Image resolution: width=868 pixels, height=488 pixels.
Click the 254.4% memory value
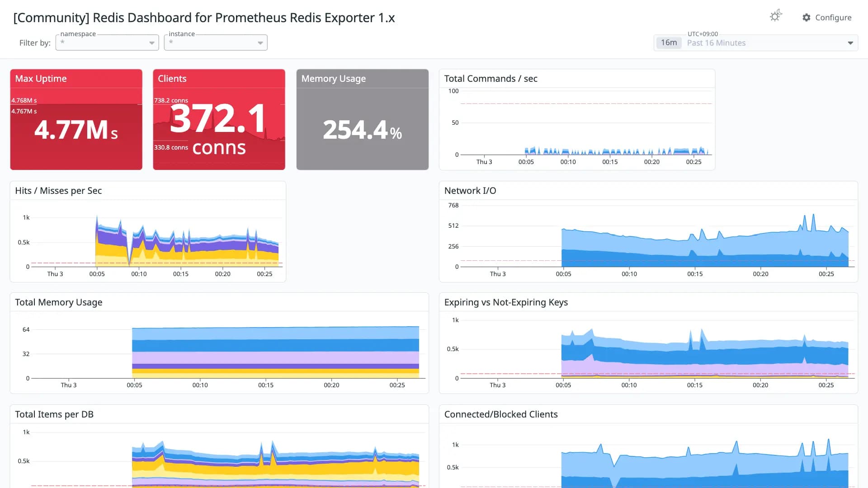[362, 130]
